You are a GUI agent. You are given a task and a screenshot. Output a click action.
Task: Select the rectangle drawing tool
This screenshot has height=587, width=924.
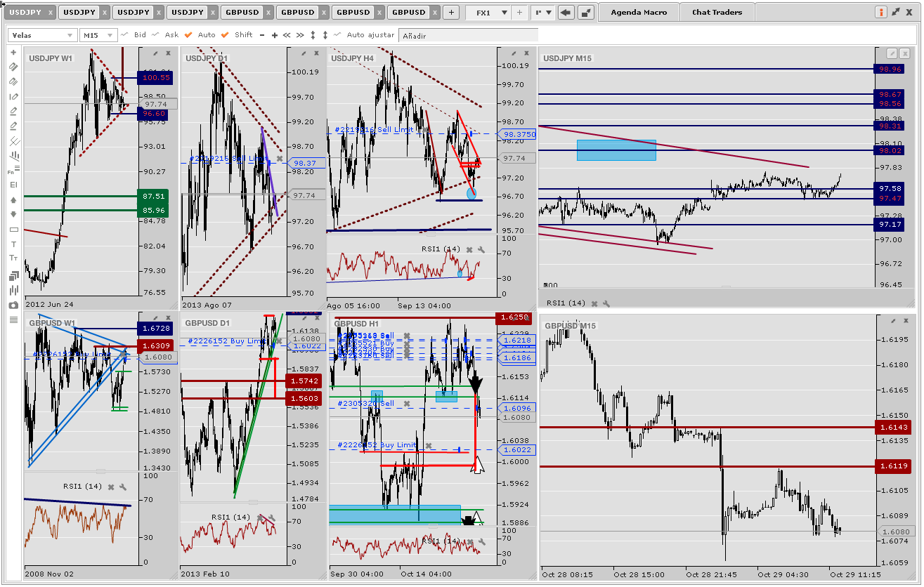click(x=13, y=230)
